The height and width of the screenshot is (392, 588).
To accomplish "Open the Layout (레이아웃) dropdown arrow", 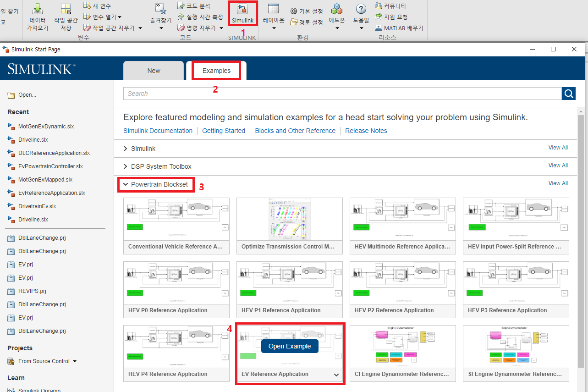I will click(x=274, y=28).
